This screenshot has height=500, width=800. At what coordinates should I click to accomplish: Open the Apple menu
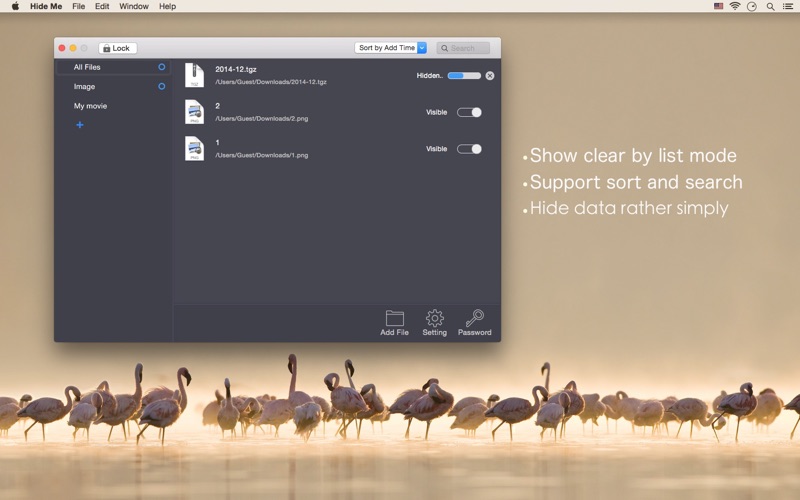point(15,6)
